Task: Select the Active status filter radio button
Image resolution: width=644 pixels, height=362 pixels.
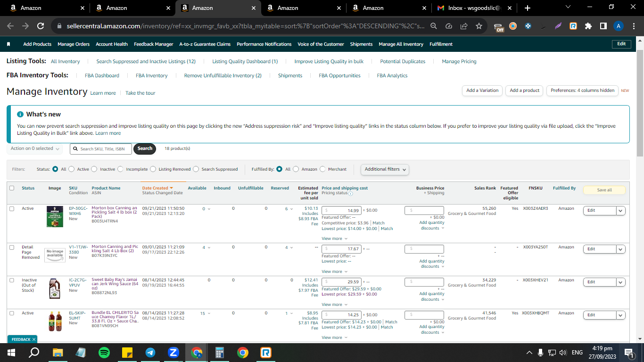Action: pyautogui.click(x=72, y=169)
